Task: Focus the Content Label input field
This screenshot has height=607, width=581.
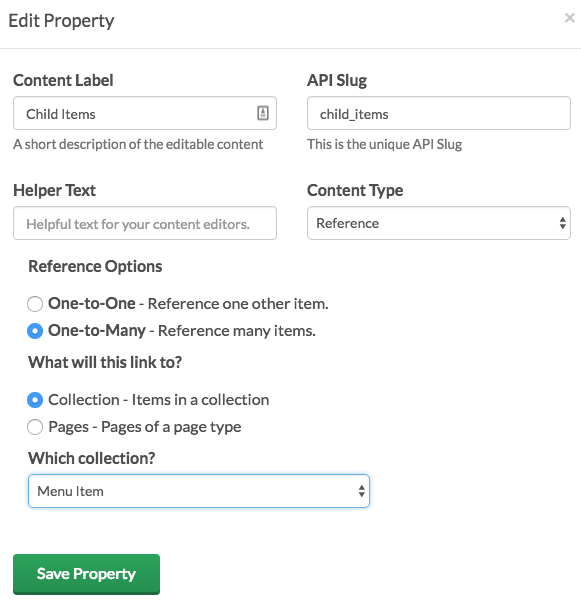Action: coord(145,113)
